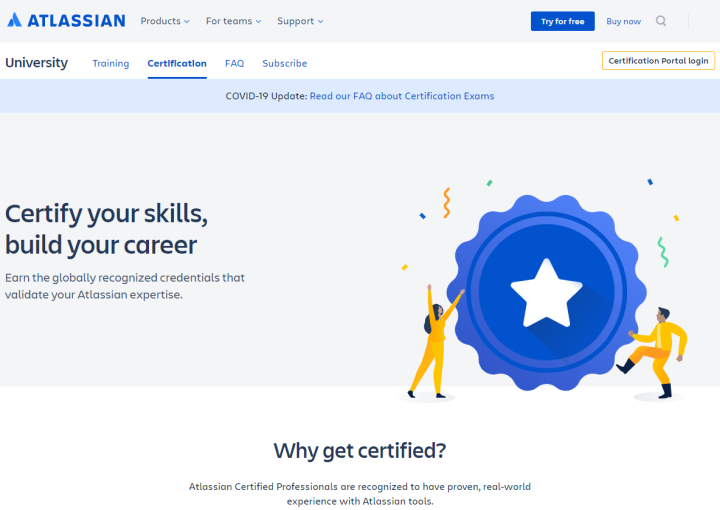Open the search magnifier icon
Screen dimensions: 720x510
tap(661, 21)
